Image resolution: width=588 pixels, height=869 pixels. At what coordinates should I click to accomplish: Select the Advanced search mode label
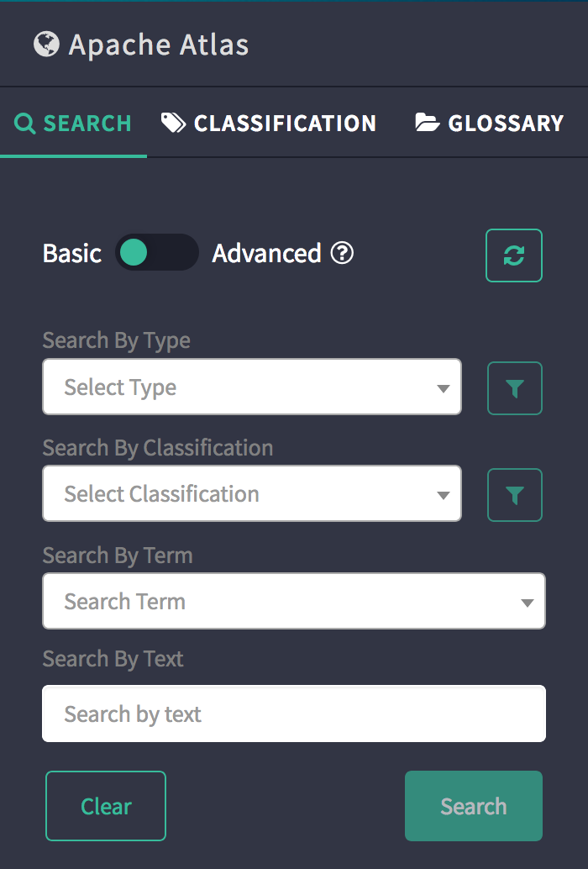pos(266,253)
